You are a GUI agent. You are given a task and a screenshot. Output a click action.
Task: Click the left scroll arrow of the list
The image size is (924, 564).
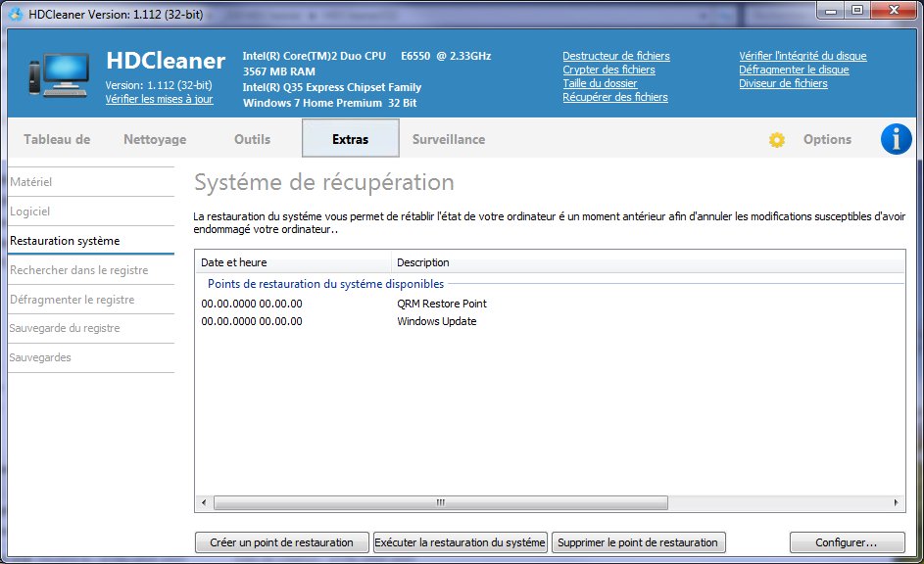[x=204, y=502]
